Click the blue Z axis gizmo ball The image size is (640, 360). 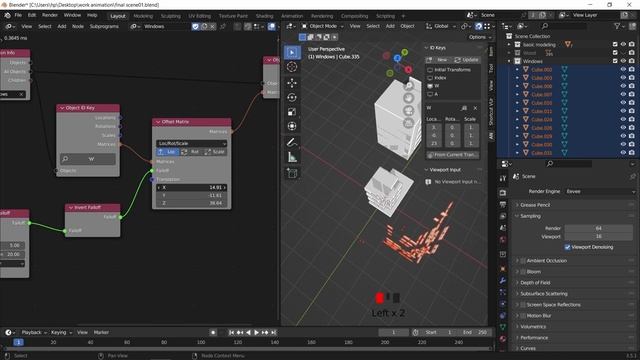(397, 59)
